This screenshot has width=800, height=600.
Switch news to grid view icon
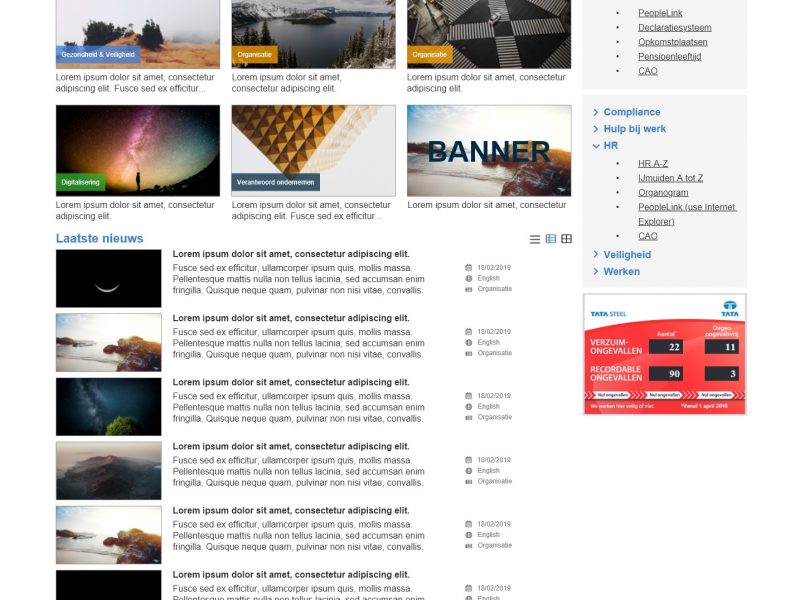[x=566, y=239]
